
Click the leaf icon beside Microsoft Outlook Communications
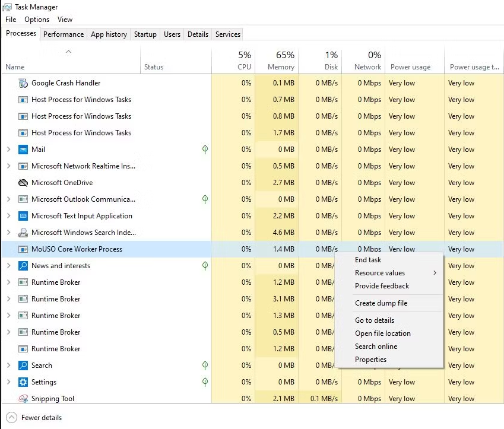click(x=205, y=199)
